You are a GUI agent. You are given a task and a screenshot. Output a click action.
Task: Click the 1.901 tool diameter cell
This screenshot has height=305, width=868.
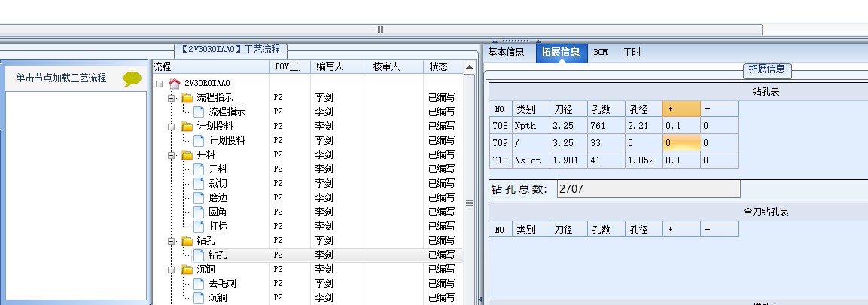[568, 160]
